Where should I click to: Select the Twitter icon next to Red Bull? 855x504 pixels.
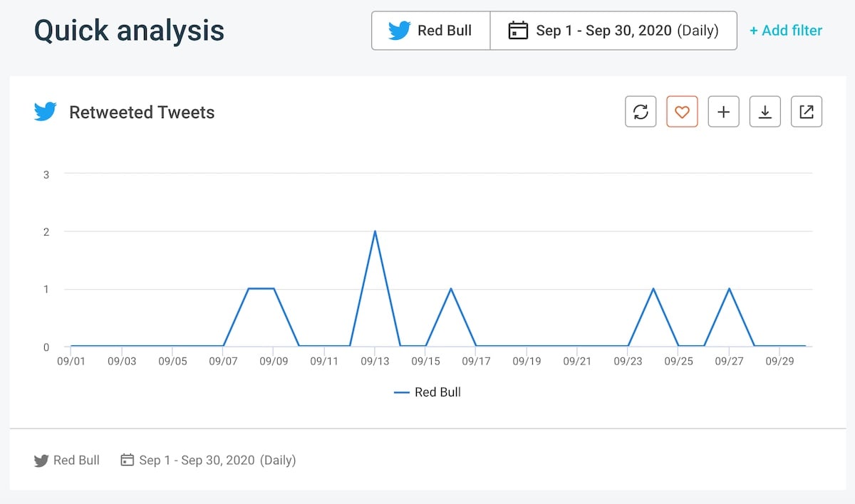(400, 30)
